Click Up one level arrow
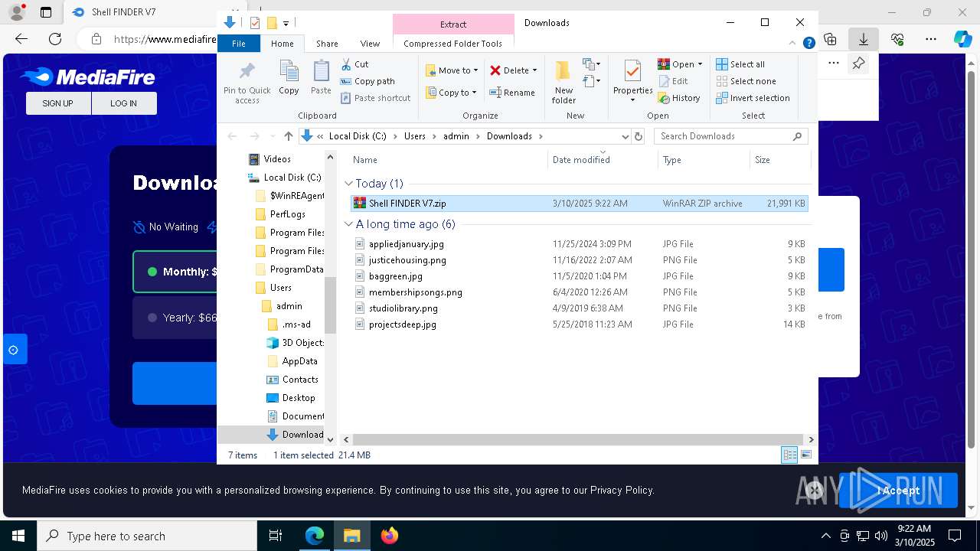Viewport: 980px width, 551px height. tap(288, 136)
